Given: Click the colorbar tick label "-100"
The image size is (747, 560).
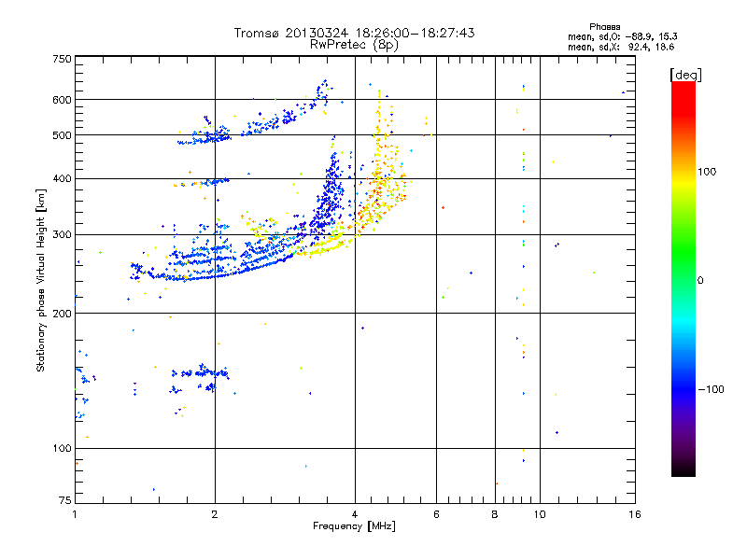Looking at the screenshot, I should (x=711, y=389).
